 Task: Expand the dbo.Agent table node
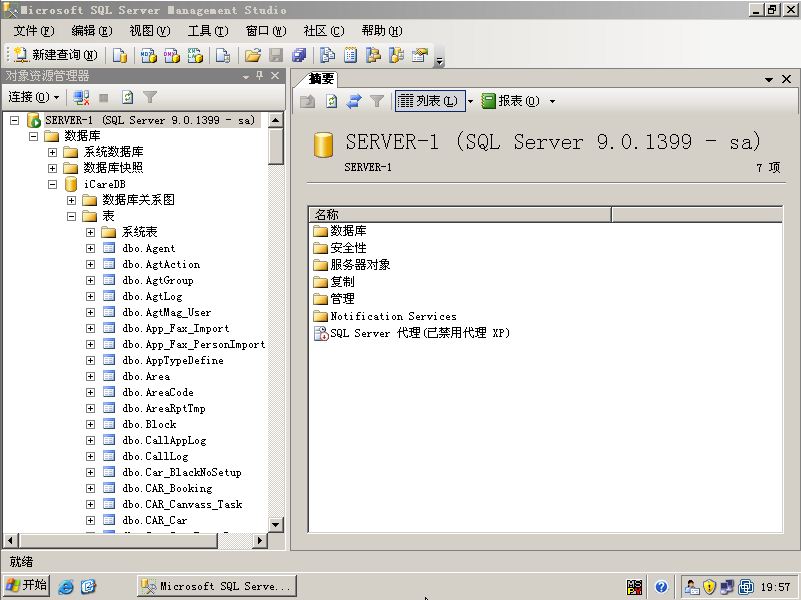click(90, 248)
